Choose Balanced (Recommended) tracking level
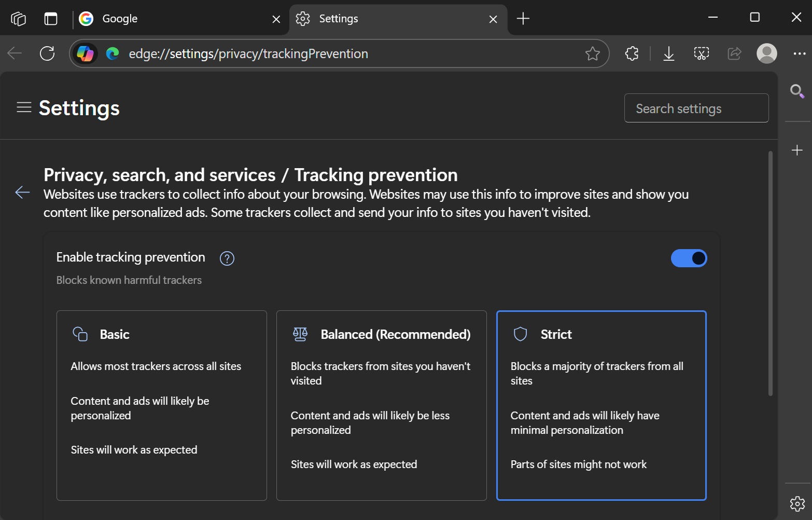The image size is (812, 520). [381, 405]
